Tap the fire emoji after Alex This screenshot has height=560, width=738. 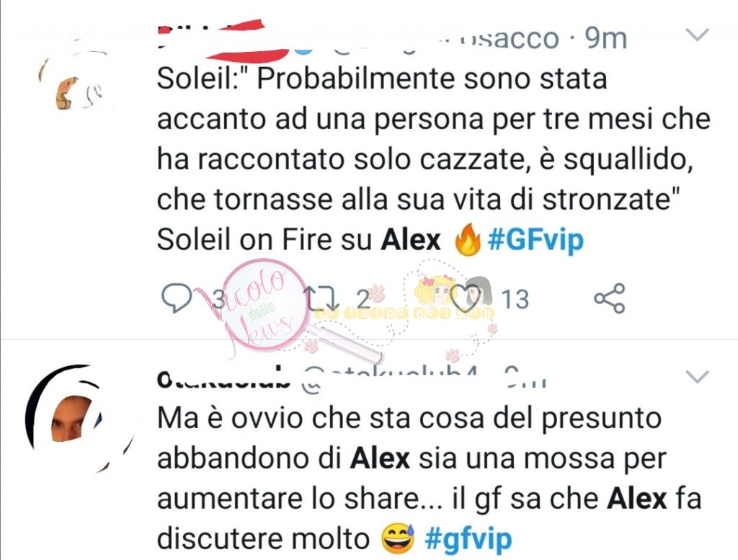point(467,240)
